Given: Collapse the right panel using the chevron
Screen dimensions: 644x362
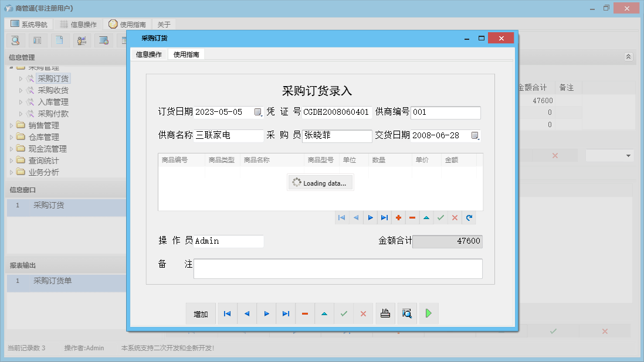Looking at the screenshot, I should (628, 57).
